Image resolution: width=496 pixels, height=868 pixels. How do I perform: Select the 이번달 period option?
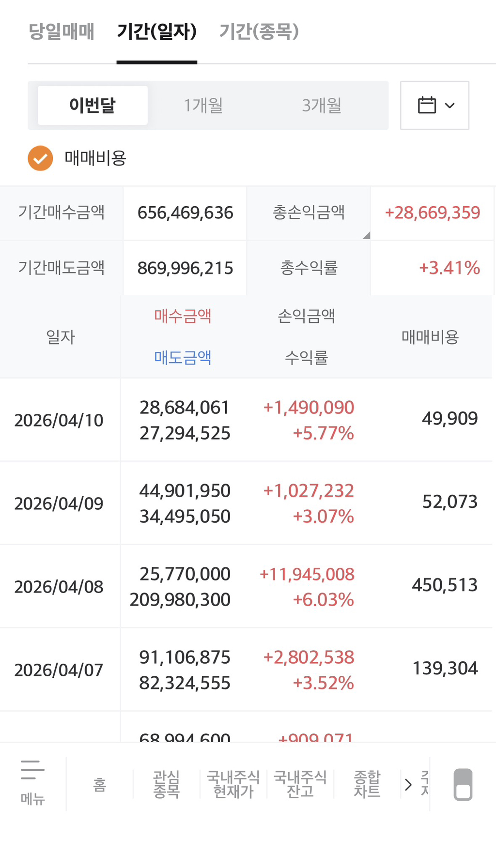pyautogui.click(x=93, y=105)
